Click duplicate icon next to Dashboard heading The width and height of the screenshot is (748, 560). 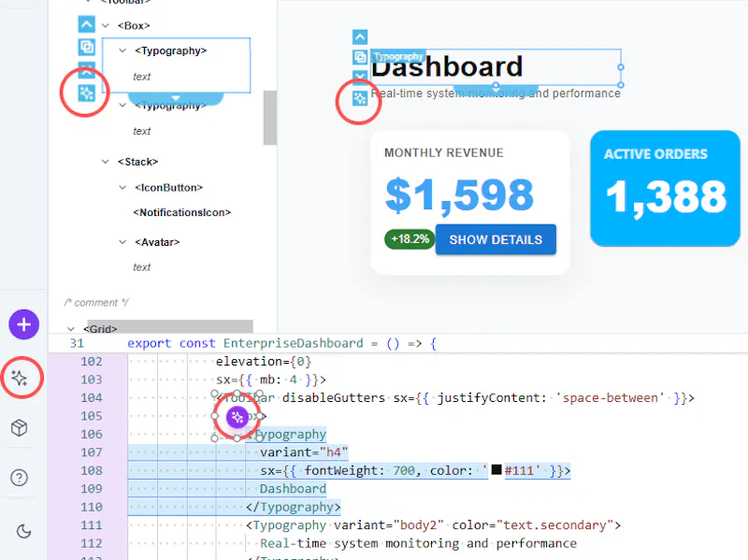click(360, 57)
